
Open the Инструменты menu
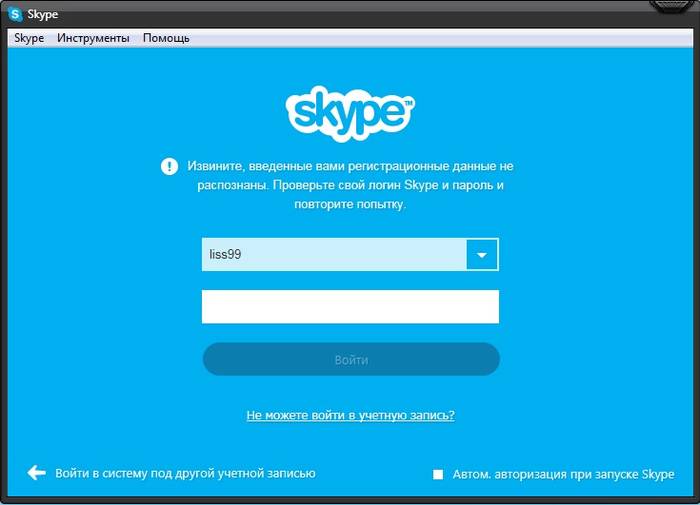(x=93, y=38)
